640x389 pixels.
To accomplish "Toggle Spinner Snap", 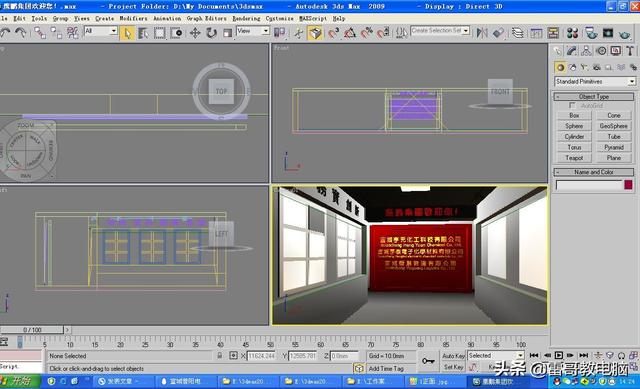I will (383, 33).
